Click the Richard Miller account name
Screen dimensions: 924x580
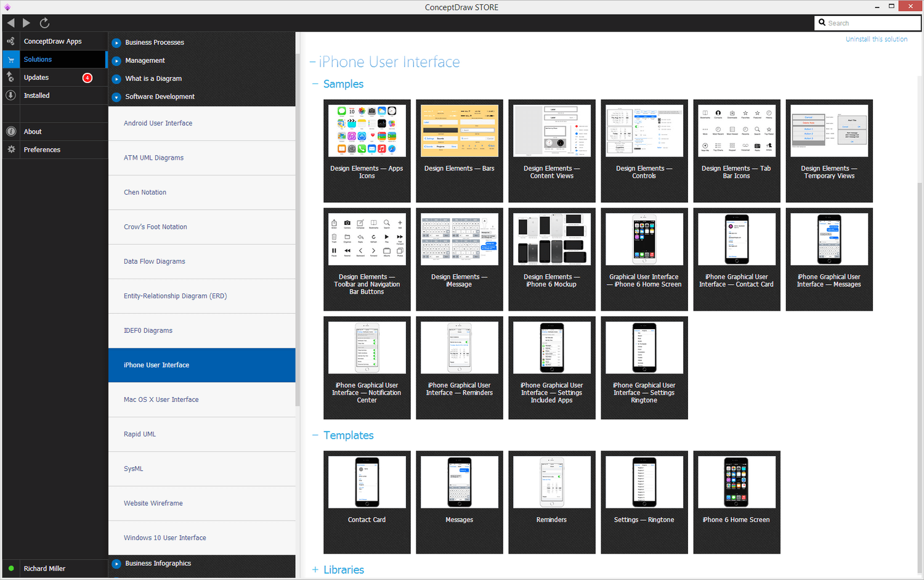[x=44, y=568]
